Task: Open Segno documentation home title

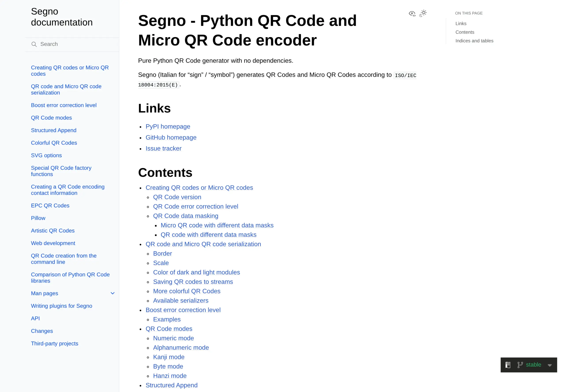Action: coord(62,17)
